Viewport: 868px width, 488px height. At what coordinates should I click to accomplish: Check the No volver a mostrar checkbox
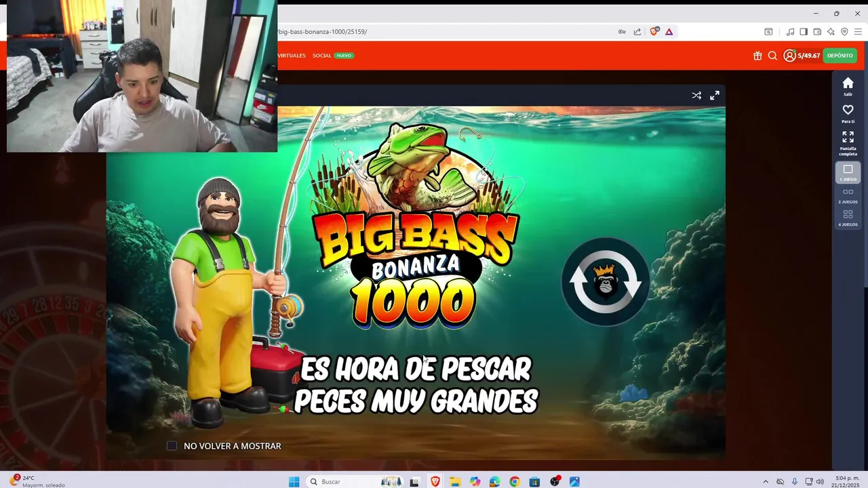click(172, 446)
